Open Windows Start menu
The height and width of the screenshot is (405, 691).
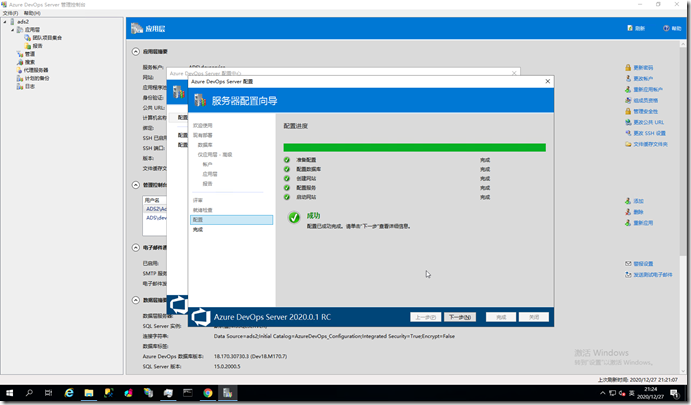(9, 393)
